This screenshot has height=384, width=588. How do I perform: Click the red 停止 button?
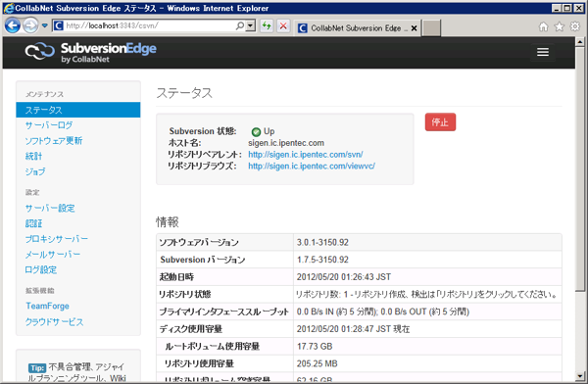440,122
